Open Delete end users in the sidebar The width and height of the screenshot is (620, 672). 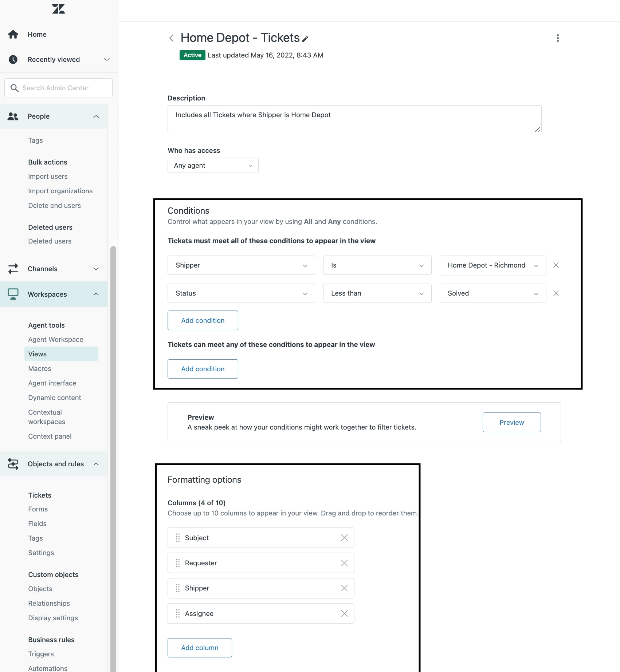click(x=55, y=205)
